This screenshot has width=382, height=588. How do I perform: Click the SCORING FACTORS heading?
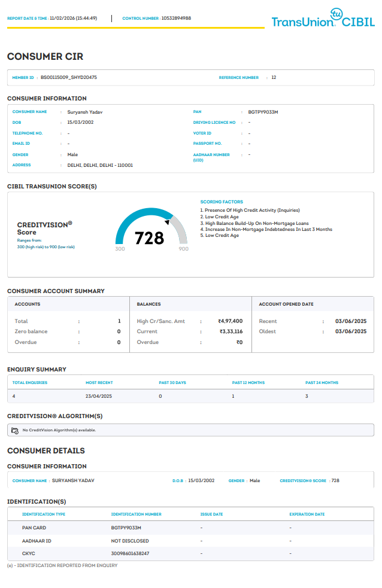tap(222, 202)
